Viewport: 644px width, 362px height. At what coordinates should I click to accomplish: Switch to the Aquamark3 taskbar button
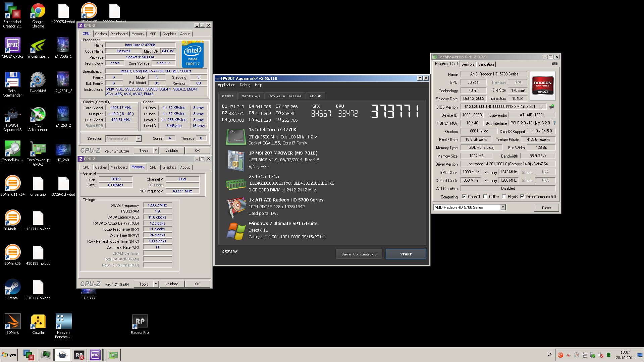click(x=62, y=355)
